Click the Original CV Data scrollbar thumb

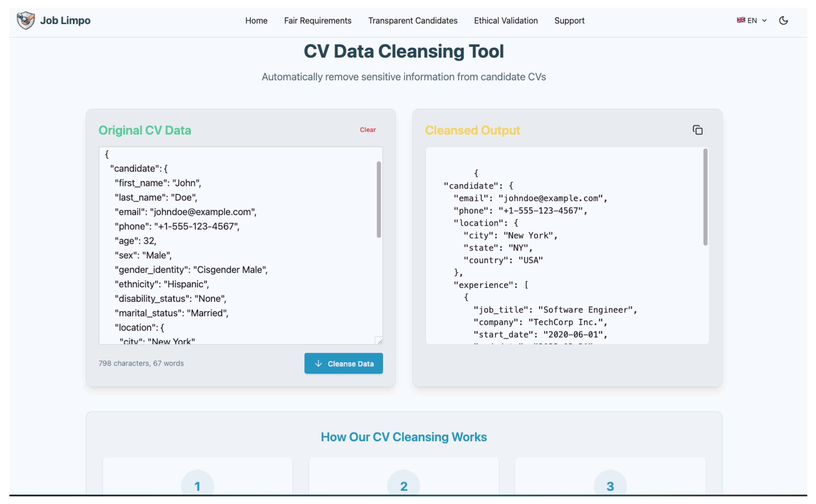[x=379, y=199]
